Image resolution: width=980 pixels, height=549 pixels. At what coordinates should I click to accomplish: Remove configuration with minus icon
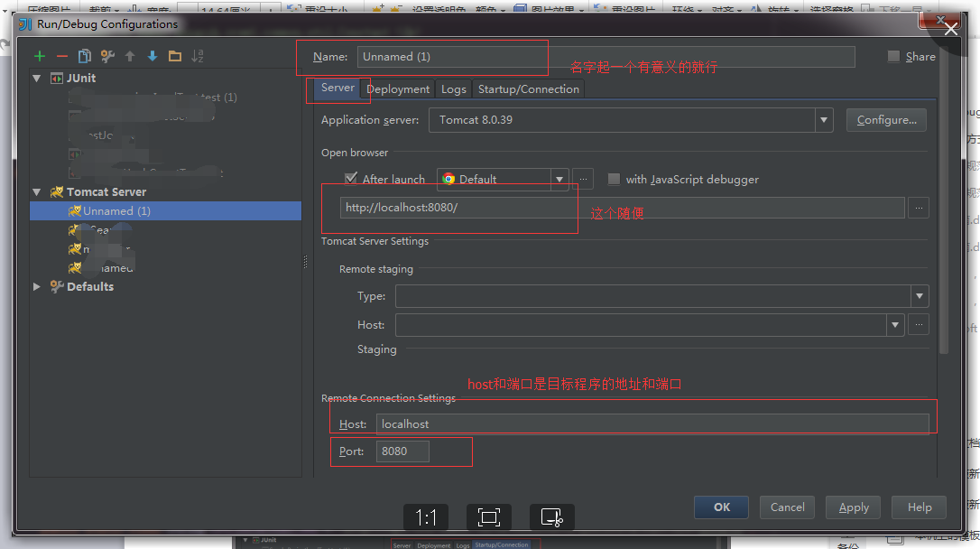coord(62,56)
